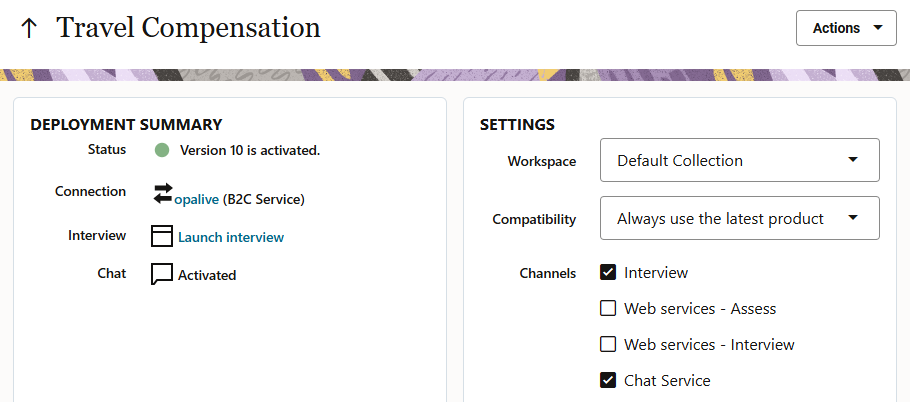
Task: Enable Web services - Assess checkbox
Action: coord(608,308)
